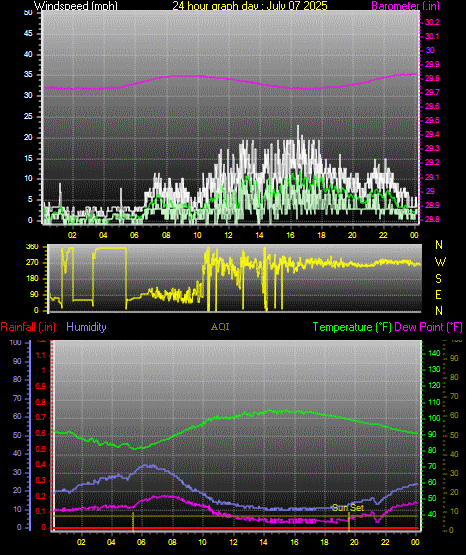This screenshot has height=555, width=466.
Task: Click the temperature axis value 140
Action: [434, 353]
